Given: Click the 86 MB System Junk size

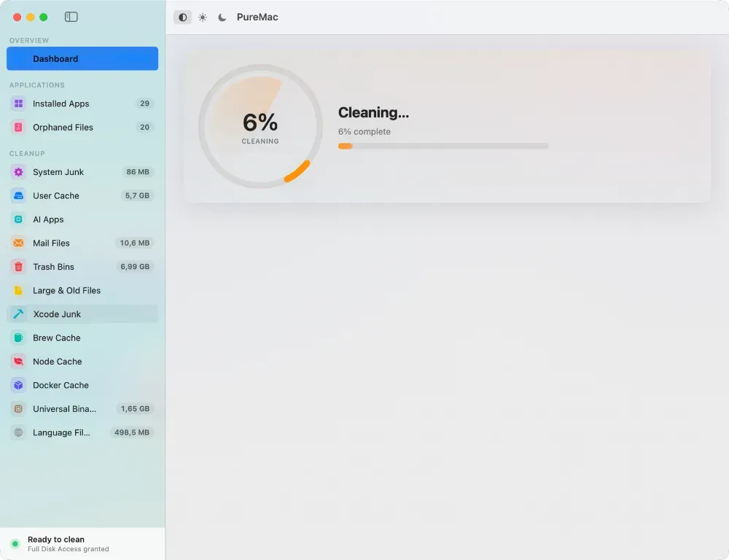Looking at the screenshot, I should [138, 172].
